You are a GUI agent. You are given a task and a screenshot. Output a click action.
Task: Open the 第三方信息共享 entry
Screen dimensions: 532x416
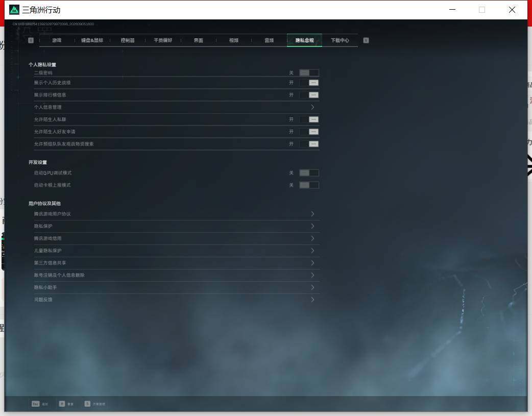tap(177, 263)
